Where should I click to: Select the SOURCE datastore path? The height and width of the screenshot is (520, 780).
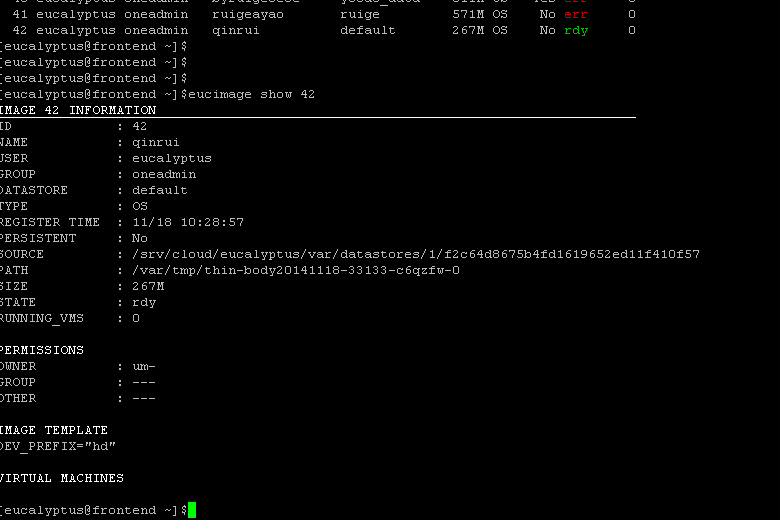(416, 254)
